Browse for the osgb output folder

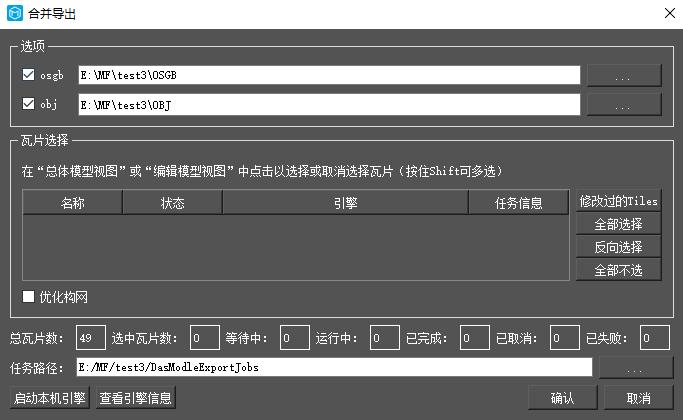tap(624, 76)
